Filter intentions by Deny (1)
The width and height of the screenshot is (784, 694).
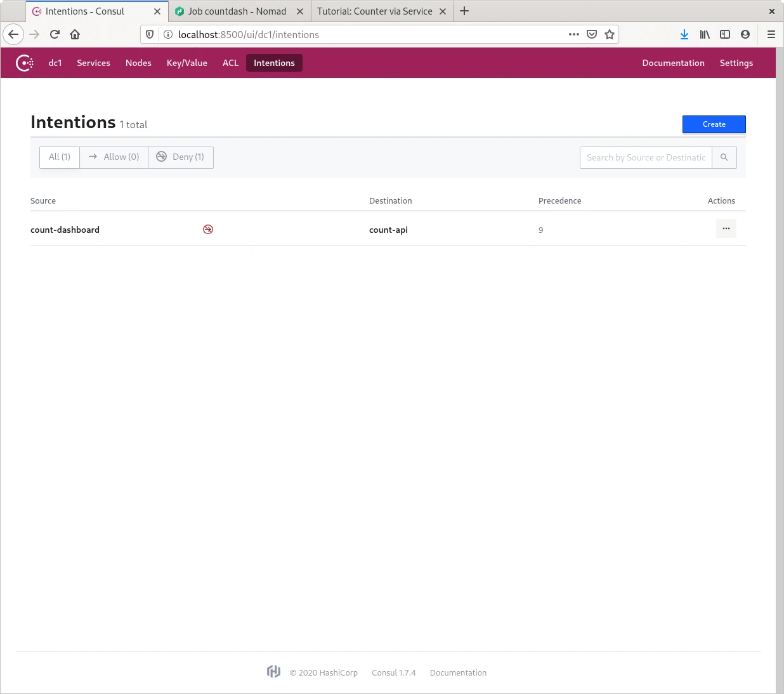181,157
